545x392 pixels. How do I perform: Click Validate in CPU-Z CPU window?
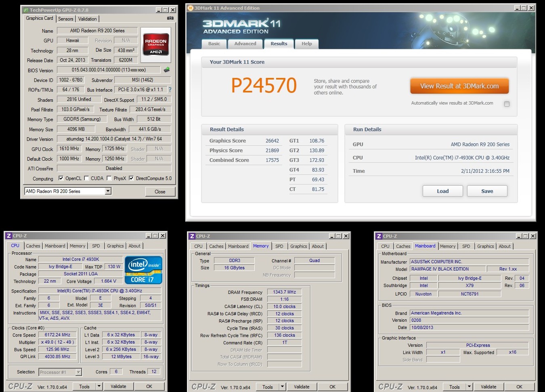[118, 386]
